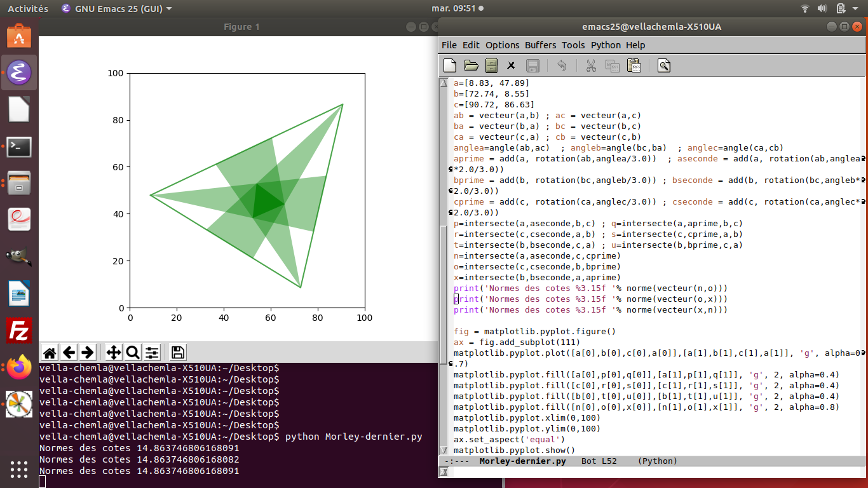This screenshot has height=488, width=868.
Task: Open the directory browser cabinet icon
Action: coord(491,65)
